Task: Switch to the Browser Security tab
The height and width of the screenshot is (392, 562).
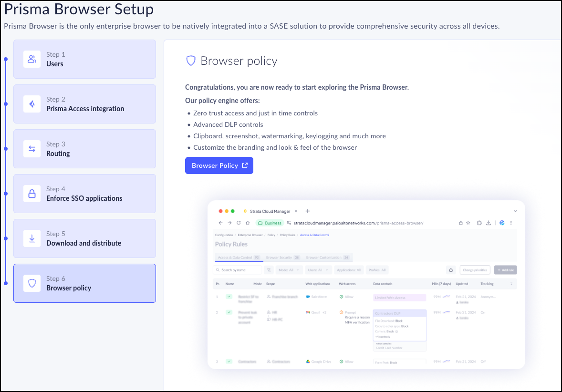Action: pos(282,258)
